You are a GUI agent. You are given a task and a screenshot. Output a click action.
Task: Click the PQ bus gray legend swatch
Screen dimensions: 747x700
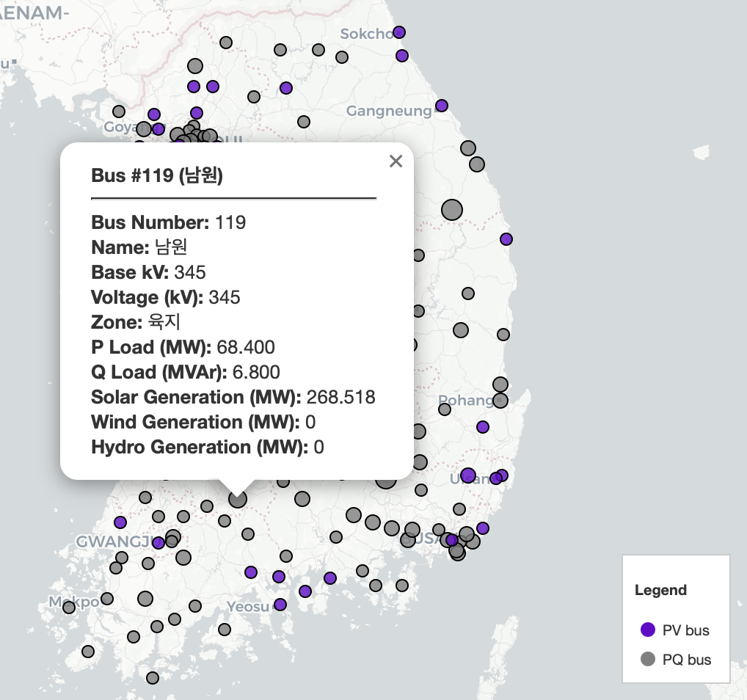pyautogui.click(x=648, y=659)
